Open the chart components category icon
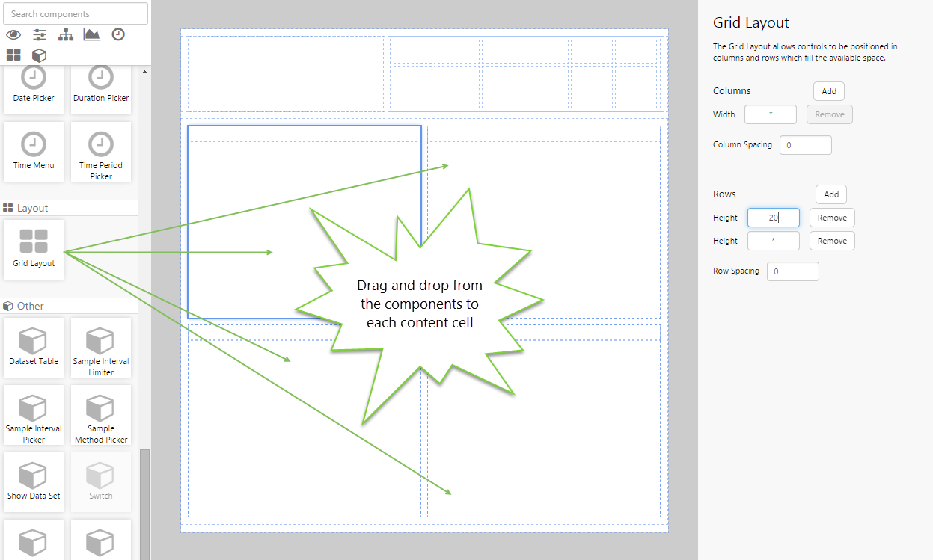The width and height of the screenshot is (933, 560). tap(91, 34)
